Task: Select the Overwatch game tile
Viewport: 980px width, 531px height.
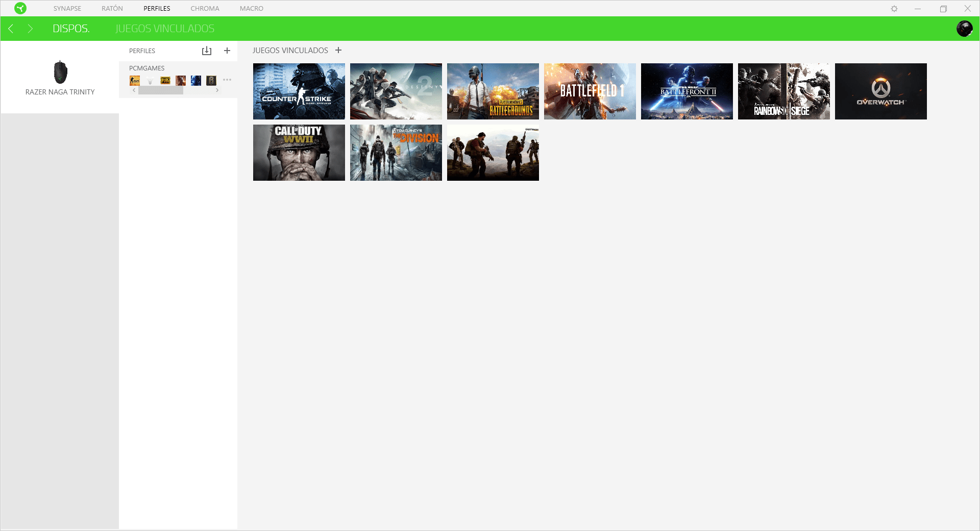Action: coord(881,91)
